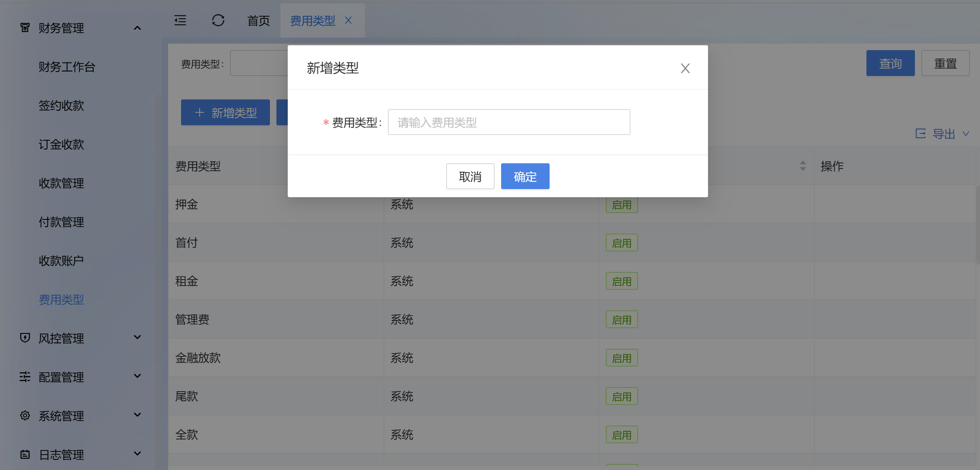Image resolution: width=980 pixels, height=470 pixels.
Task: Click the 风控管理 shield icon
Action: [25, 338]
